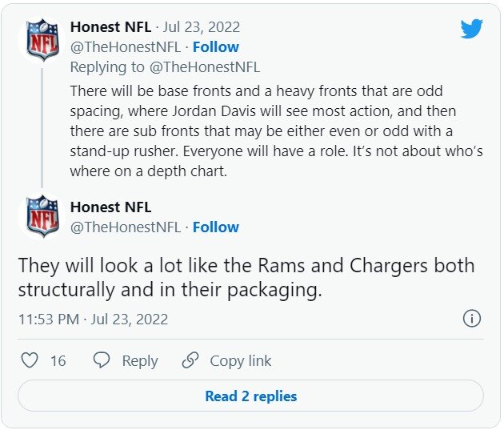Open the @TheHonestNFL handle beside the top Follow
This screenshot has width=504, height=430.
point(126,46)
